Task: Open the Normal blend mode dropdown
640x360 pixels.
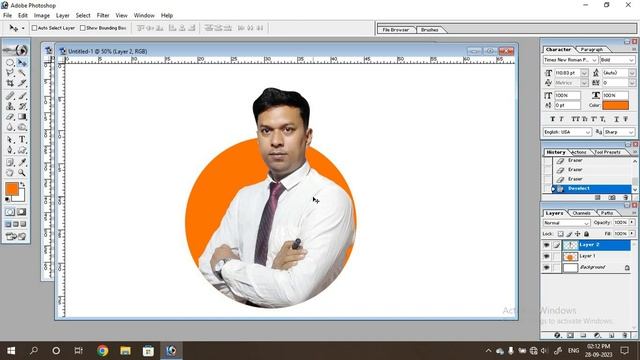Action: point(567,223)
